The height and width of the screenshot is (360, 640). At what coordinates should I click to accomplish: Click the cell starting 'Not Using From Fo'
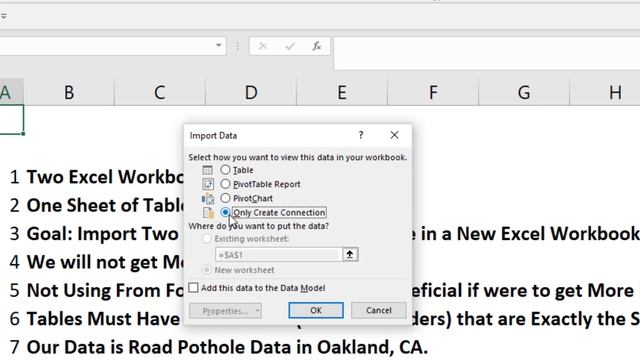[105, 291]
